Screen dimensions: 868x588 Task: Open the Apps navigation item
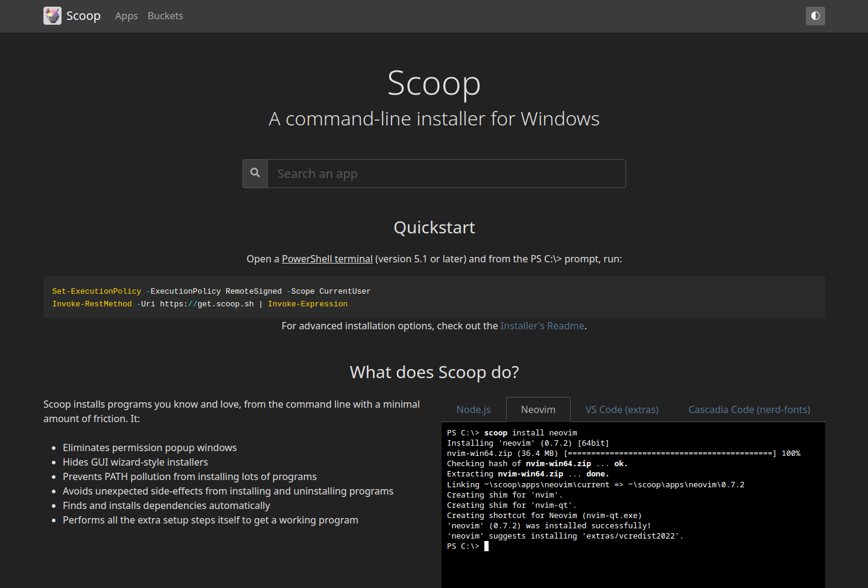(x=127, y=16)
